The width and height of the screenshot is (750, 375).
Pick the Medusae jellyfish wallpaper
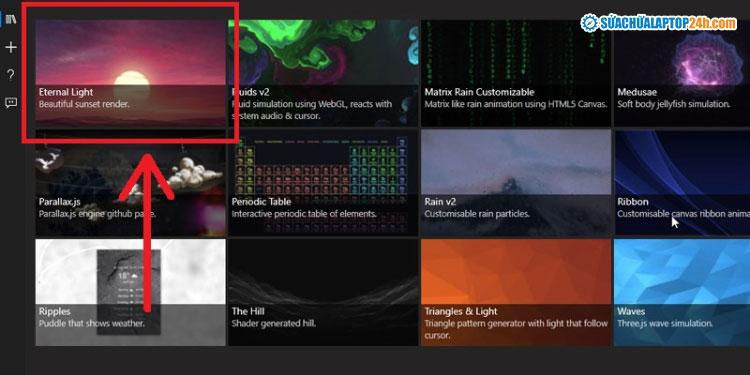tap(682, 73)
